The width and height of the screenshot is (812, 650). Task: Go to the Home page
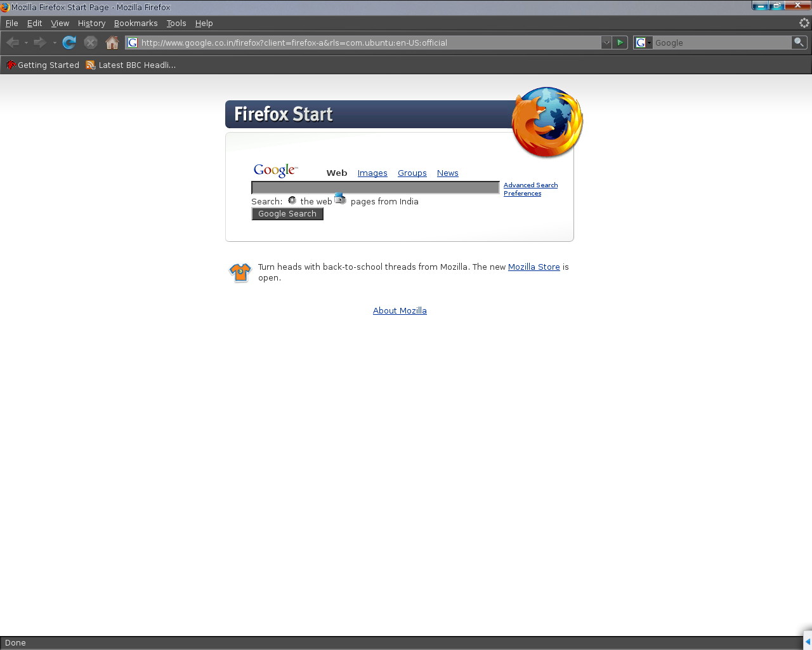click(x=112, y=43)
